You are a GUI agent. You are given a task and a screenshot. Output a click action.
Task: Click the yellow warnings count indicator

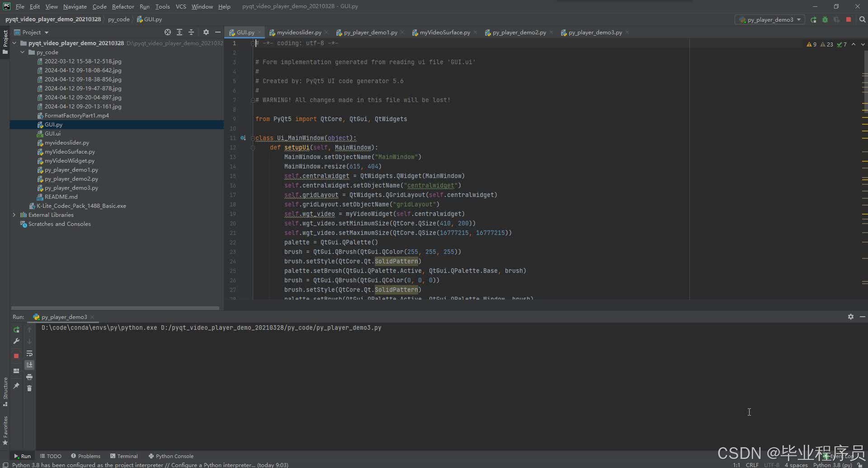click(811, 44)
